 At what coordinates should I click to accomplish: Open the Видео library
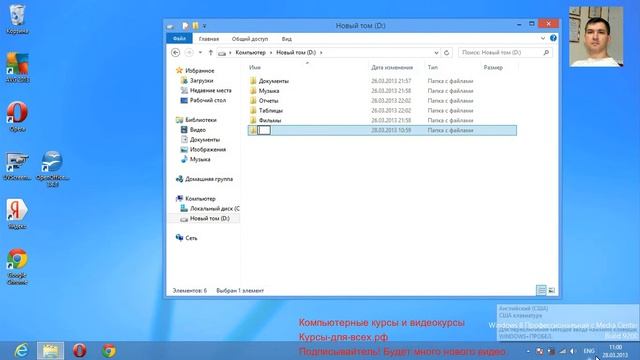tap(198, 129)
